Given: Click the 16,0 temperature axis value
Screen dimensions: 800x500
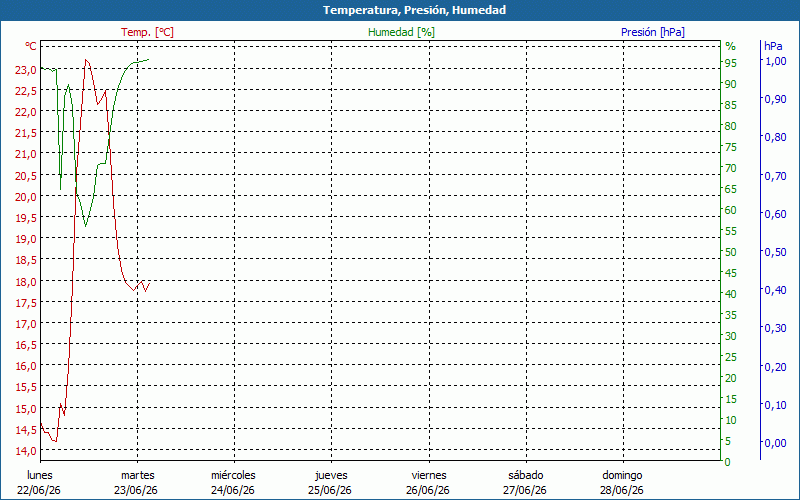Looking at the screenshot, I should click(x=26, y=366).
